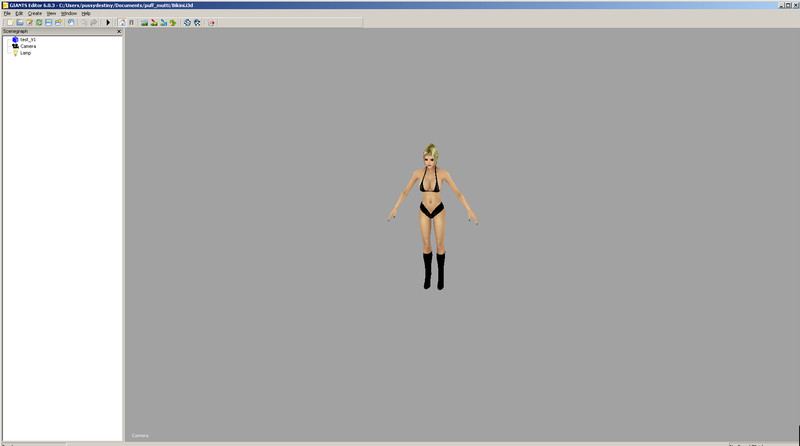Toggle the magnet snap icon
This screenshot has width=800, height=446.
[131, 22]
